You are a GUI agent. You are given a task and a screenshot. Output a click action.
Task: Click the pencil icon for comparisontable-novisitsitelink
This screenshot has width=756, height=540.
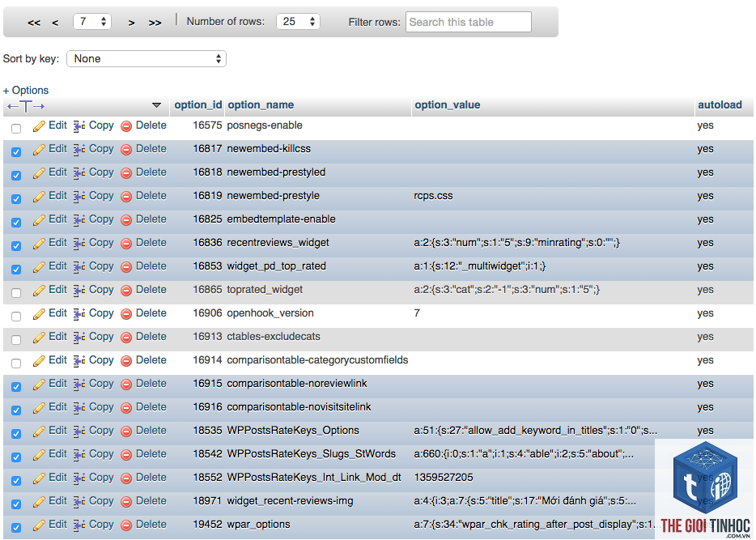click(x=39, y=408)
